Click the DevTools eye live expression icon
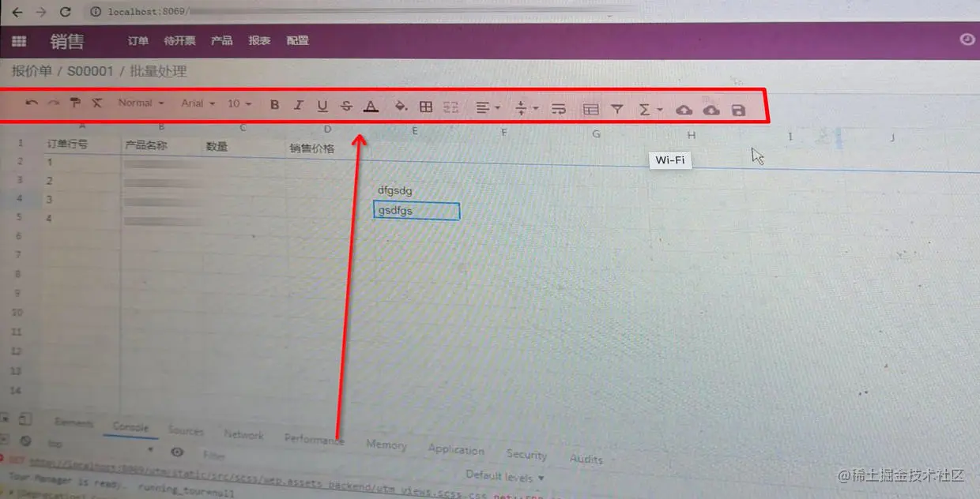980x499 pixels. (x=177, y=452)
